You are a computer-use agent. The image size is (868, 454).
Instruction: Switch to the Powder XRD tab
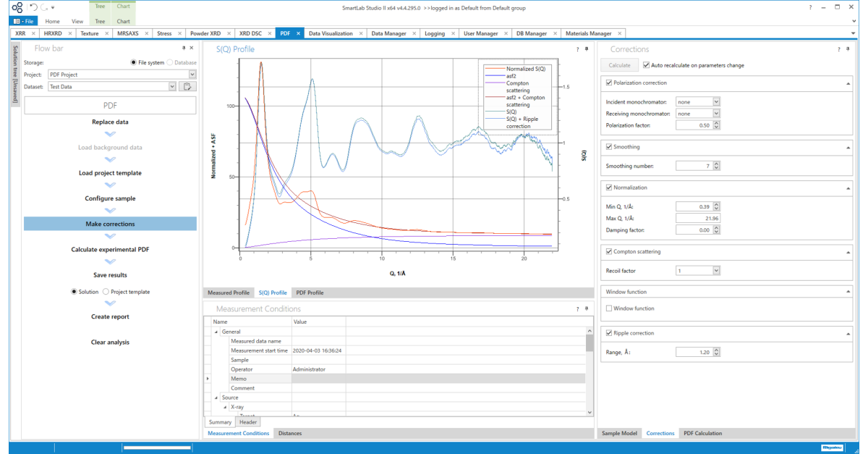(x=205, y=33)
